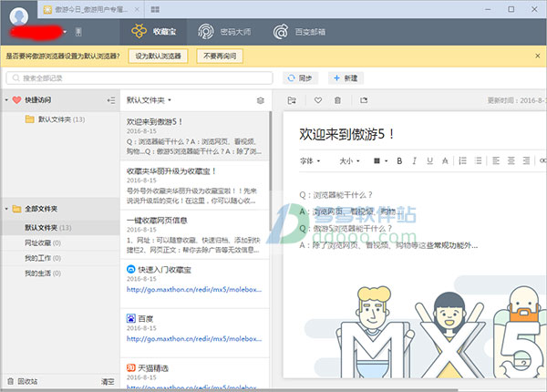Toggle underline formatting in the editor
Viewport: 547px width, 392px height.
click(428, 160)
